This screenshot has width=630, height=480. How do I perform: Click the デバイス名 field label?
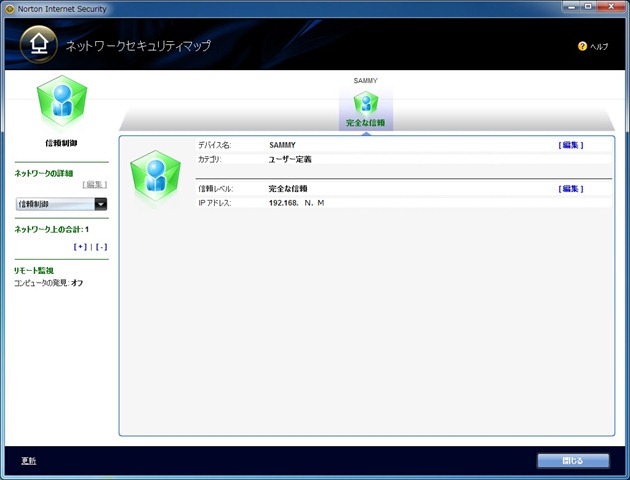pos(215,145)
